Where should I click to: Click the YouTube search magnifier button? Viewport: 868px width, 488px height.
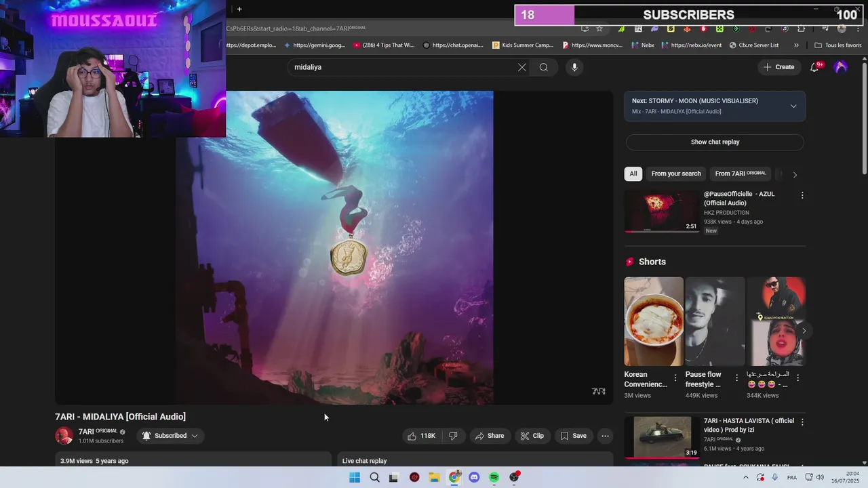[x=544, y=67]
